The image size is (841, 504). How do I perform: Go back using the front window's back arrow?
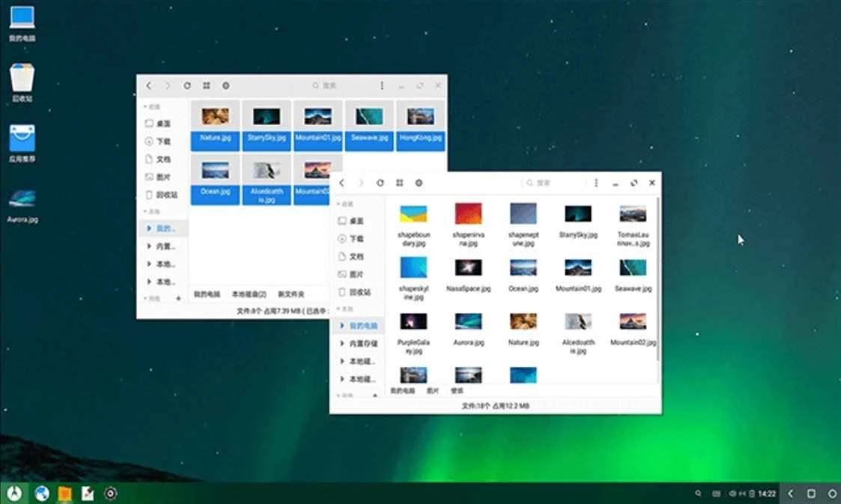click(x=341, y=183)
